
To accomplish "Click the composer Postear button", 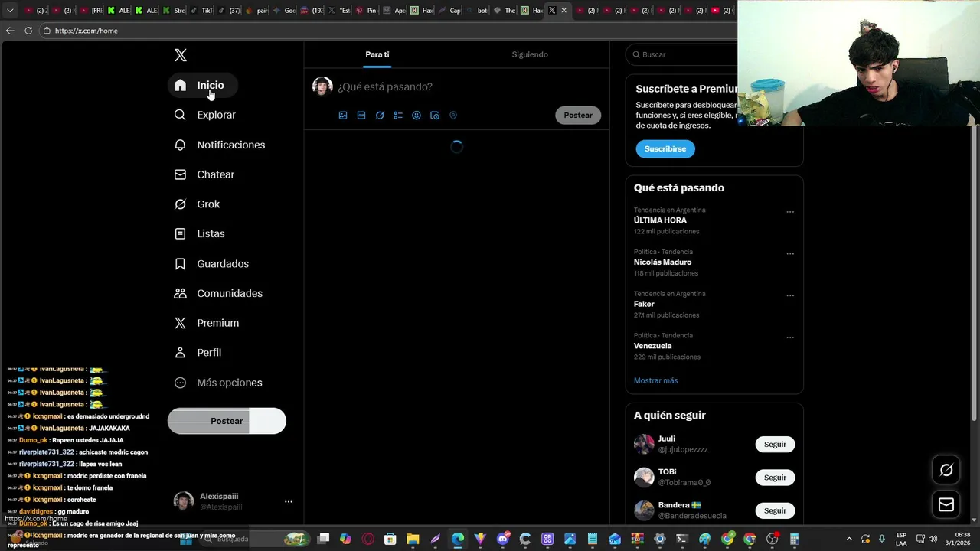I will (578, 116).
